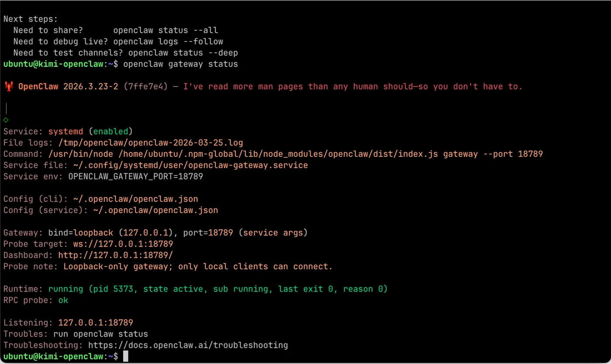Click the red lobster emoji icon
The height and width of the screenshot is (364, 611).
pyautogui.click(x=8, y=86)
